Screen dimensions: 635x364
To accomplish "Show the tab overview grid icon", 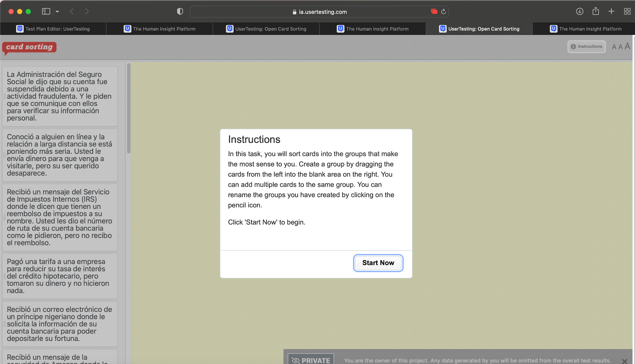I will 627,11.
